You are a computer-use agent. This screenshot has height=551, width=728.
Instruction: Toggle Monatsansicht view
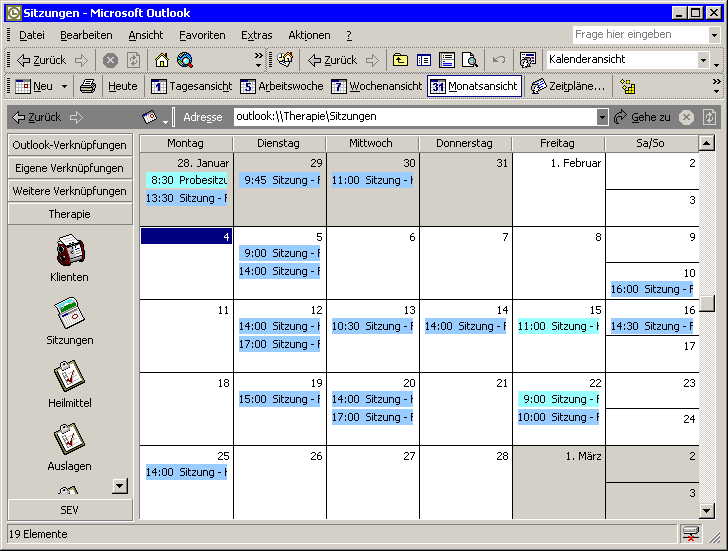coord(474,86)
